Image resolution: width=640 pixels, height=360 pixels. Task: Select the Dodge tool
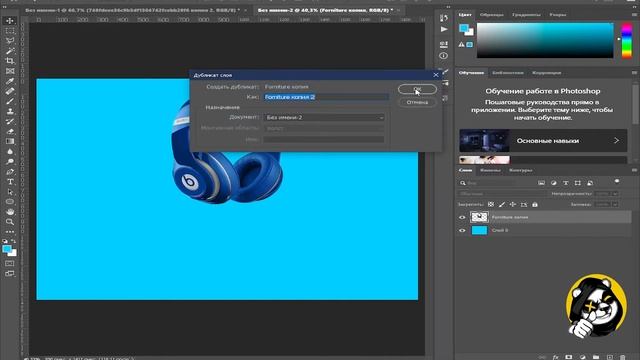(10, 162)
